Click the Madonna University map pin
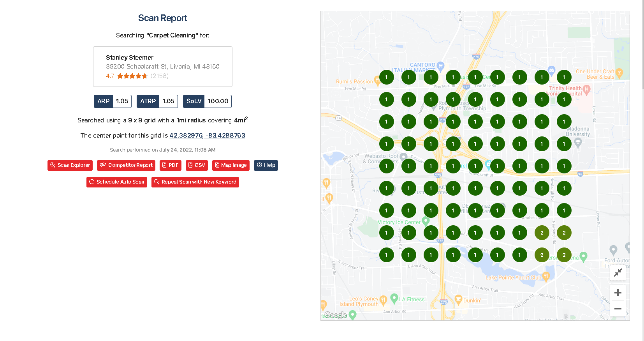This screenshot has height=341, width=644. pos(578,142)
